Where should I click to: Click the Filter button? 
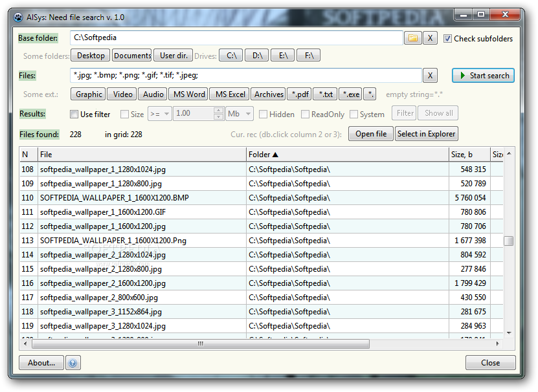(405, 113)
